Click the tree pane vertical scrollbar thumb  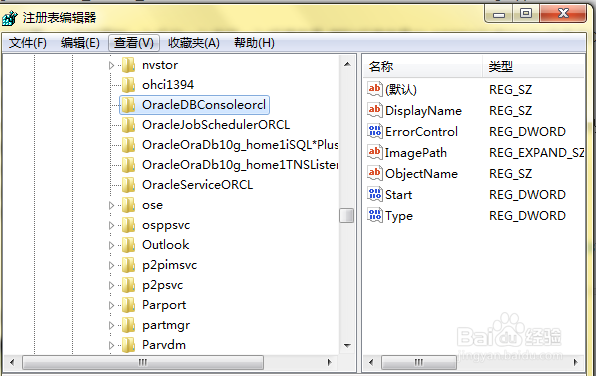347,216
